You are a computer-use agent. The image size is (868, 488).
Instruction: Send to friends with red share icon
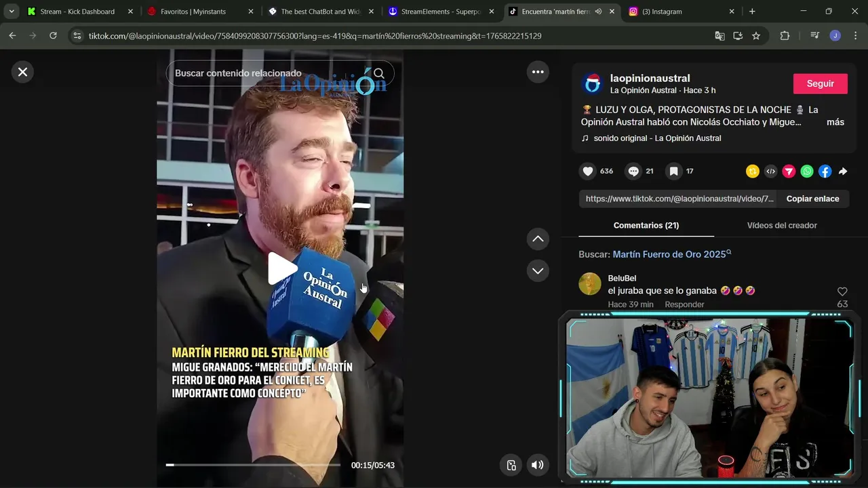(789, 171)
